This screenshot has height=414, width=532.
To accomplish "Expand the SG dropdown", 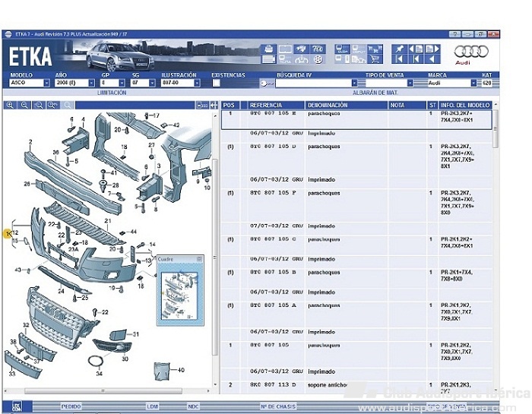I will pos(152,83).
